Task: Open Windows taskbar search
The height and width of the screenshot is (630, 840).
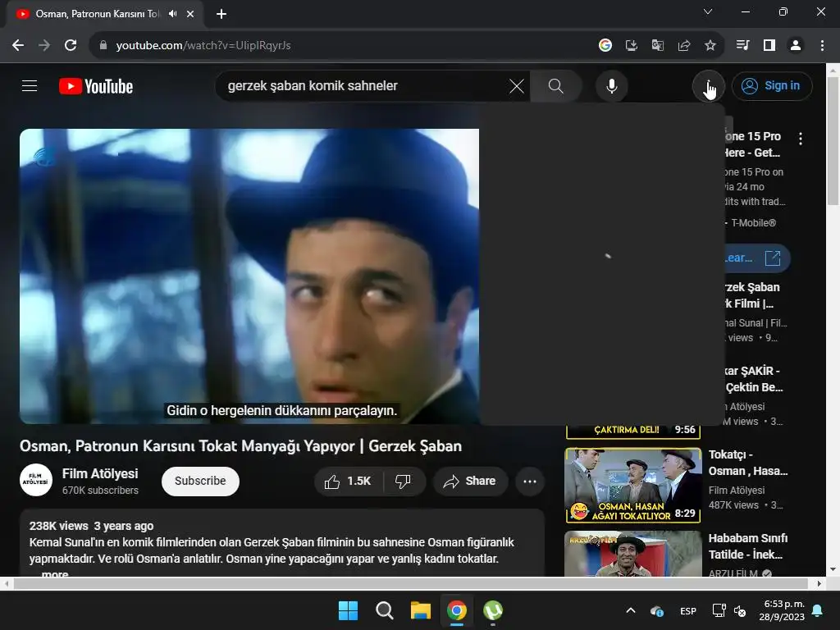Action: click(384, 610)
